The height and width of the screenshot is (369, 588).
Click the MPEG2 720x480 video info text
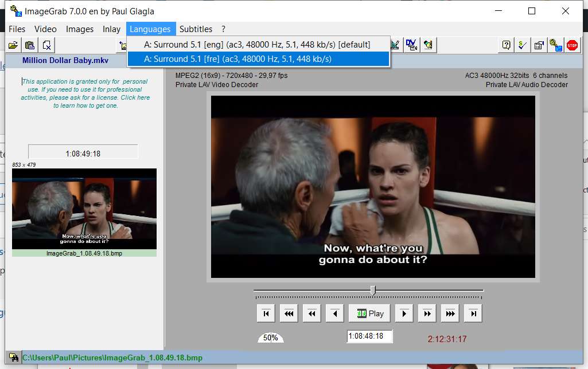(231, 75)
